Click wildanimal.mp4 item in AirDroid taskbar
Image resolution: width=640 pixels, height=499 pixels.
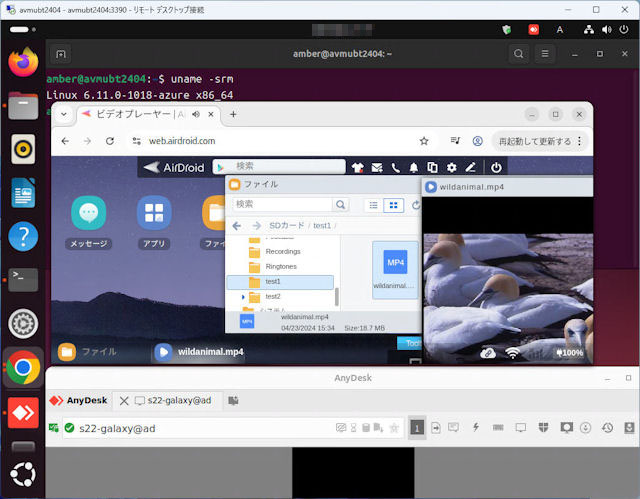click(200, 352)
